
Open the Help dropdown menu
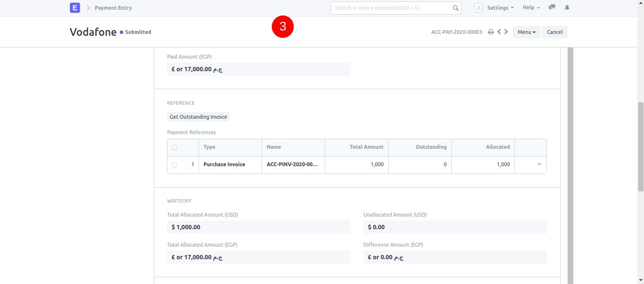tap(531, 8)
